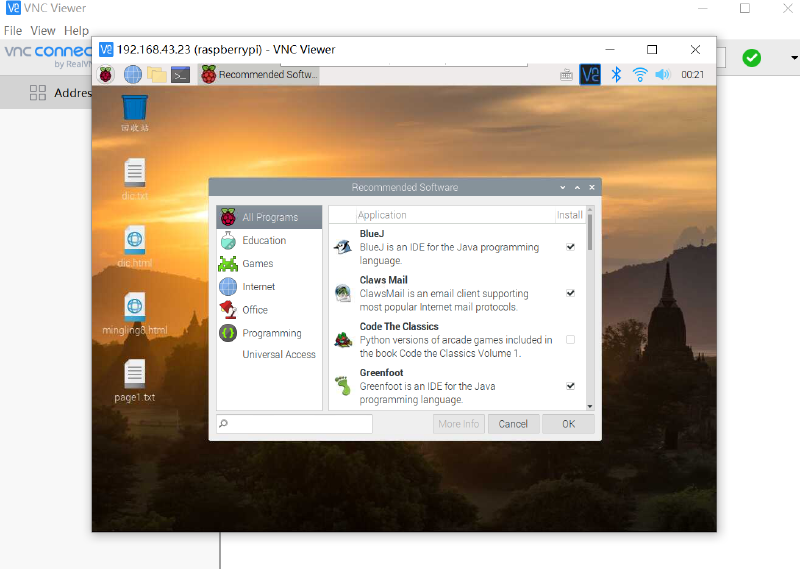Open the View menu in VNC Viewer

pyautogui.click(x=43, y=31)
